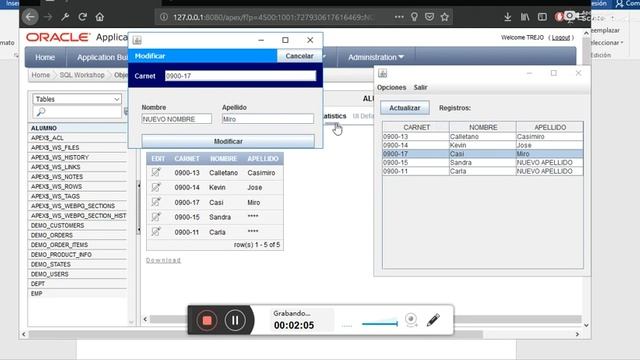This screenshot has height=360, width=640.
Task: Select the 0900-11 Carla row in Registros table
Action: [482, 171]
